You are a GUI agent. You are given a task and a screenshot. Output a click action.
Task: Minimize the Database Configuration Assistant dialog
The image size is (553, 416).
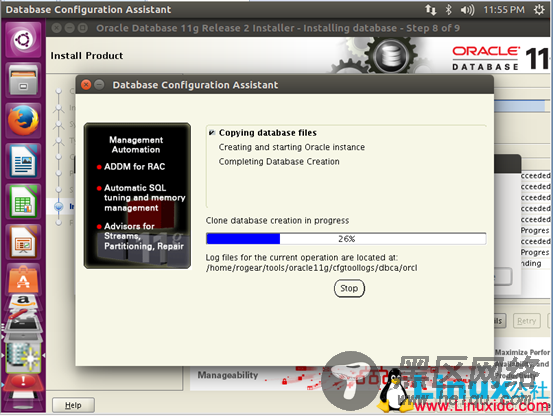click(99, 85)
